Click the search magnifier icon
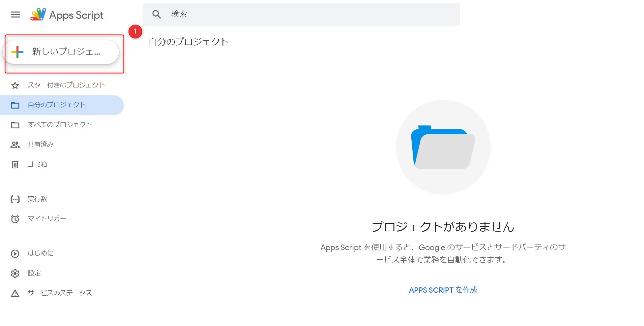This screenshot has width=644, height=326. pos(157,14)
